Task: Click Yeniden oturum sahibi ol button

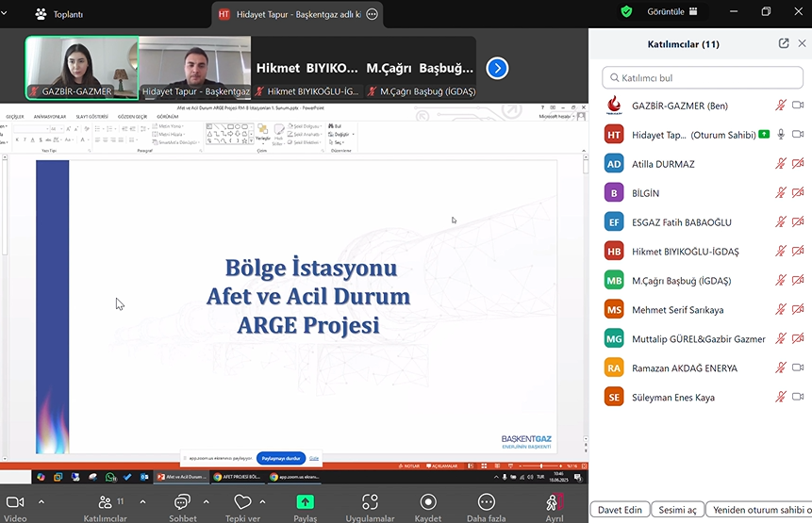Action: click(759, 510)
